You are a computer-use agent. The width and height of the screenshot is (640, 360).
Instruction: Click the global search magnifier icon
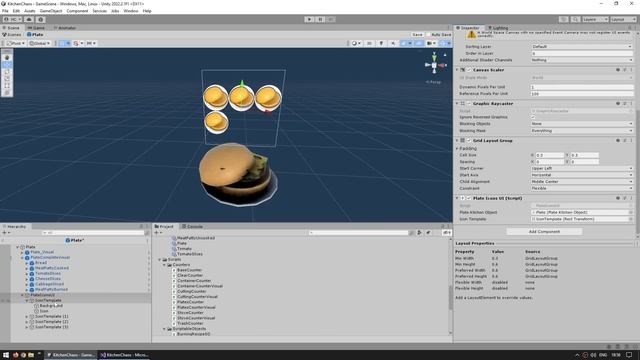tap(576, 19)
